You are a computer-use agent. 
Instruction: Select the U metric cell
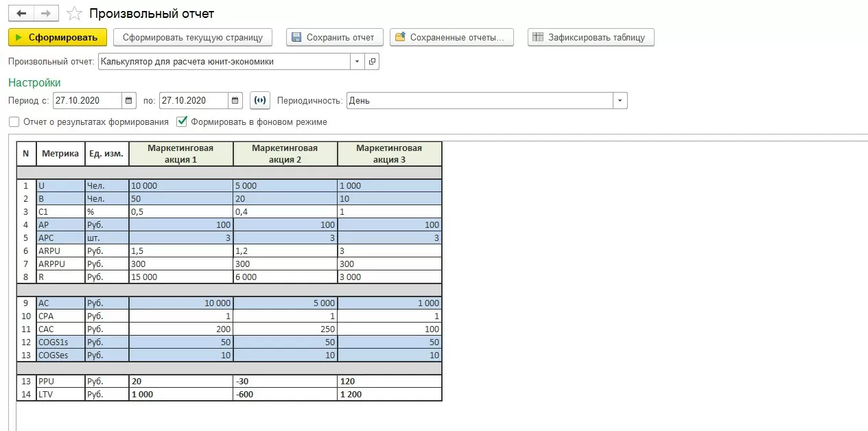[x=60, y=185]
